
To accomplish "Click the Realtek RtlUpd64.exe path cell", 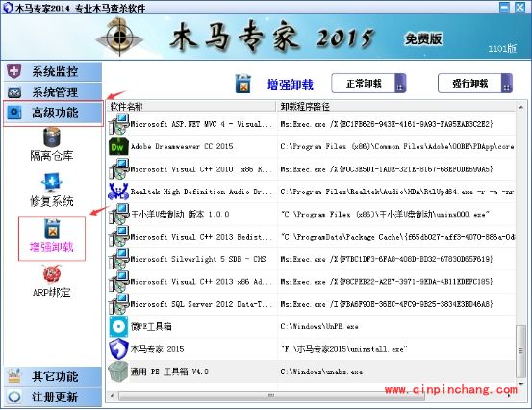I will (397, 192).
